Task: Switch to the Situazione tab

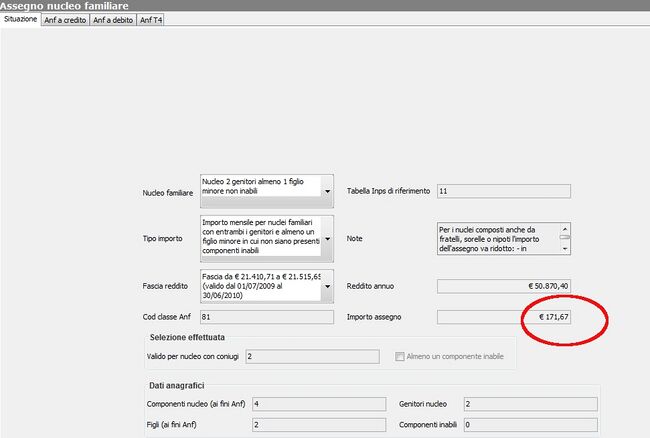Action: click(x=20, y=20)
